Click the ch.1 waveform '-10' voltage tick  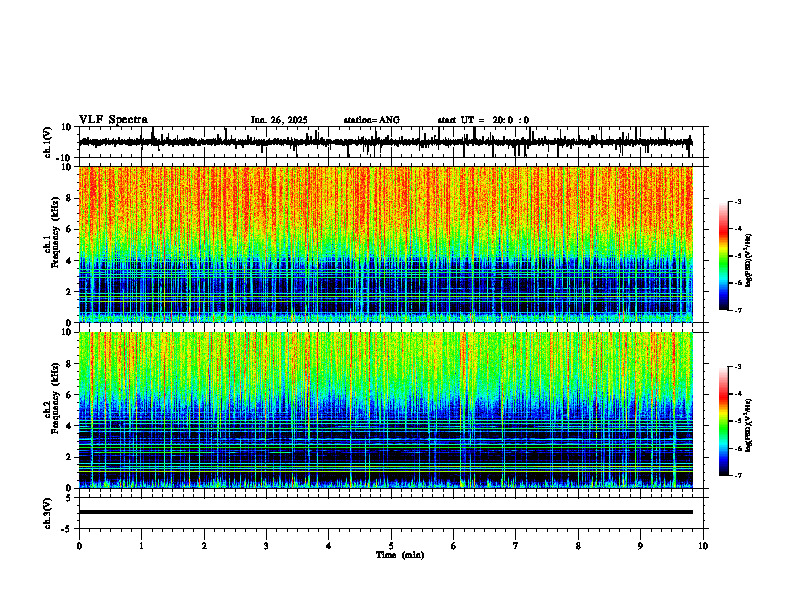pos(65,158)
